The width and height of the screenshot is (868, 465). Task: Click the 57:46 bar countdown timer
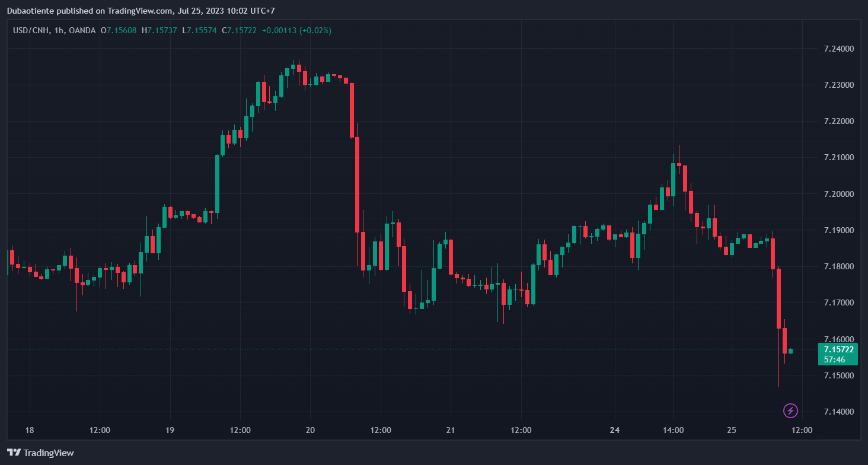pyautogui.click(x=834, y=359)
